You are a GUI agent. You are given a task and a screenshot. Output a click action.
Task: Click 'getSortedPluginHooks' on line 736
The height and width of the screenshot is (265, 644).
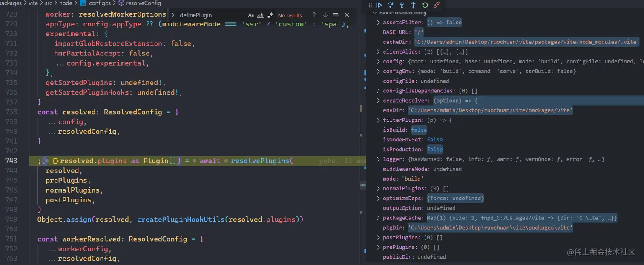point(87,92)
